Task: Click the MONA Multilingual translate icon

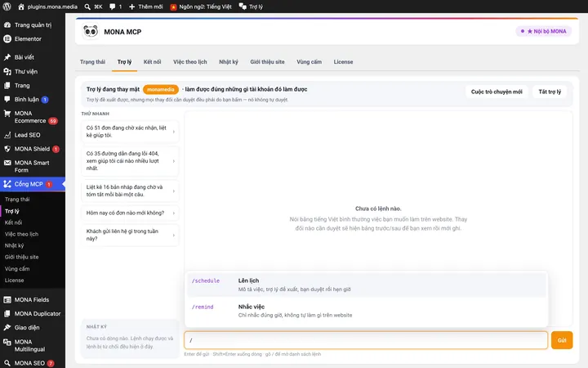Action: (x=7, y=342)
